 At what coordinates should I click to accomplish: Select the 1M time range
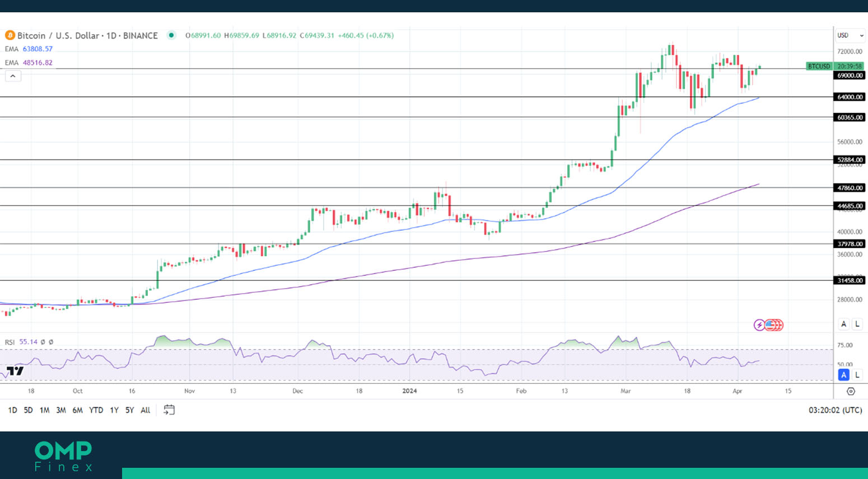tap(45, 410)
